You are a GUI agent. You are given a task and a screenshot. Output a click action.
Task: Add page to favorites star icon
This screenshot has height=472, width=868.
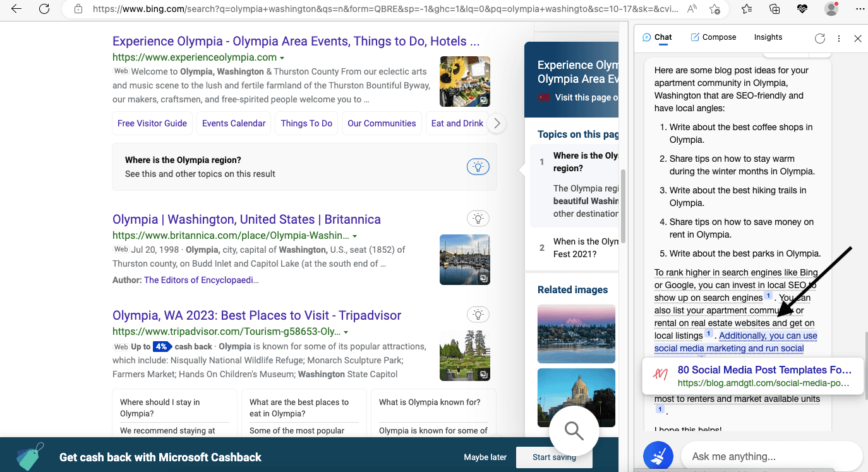click(714, 9)
